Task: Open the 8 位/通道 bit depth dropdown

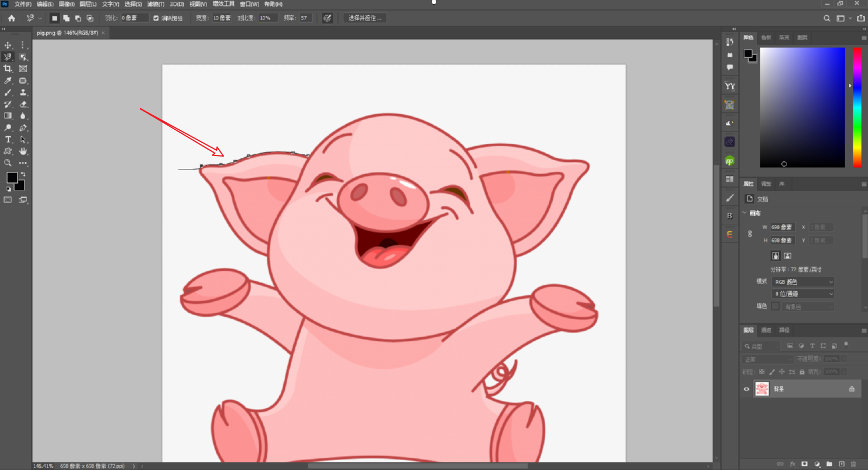Action: click(x=802, y=293)
